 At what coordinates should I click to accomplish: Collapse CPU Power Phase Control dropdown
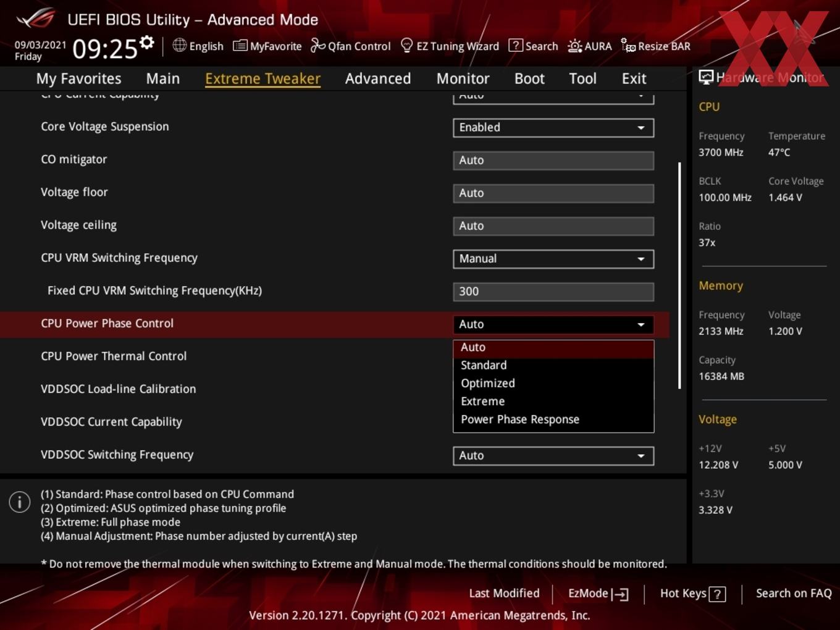click(553, 324)
